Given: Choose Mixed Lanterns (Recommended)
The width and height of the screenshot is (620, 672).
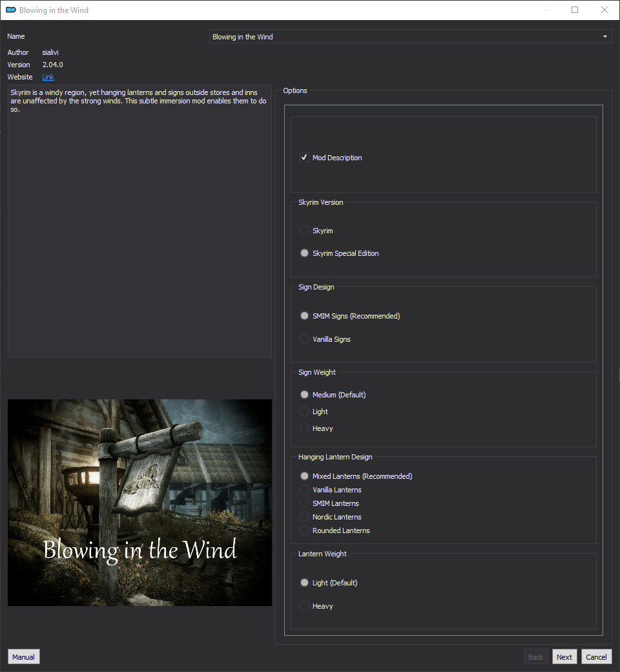Looking at the screenshot, I should pos(304,476).
